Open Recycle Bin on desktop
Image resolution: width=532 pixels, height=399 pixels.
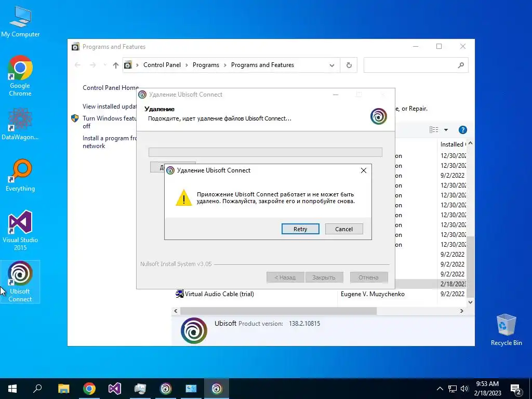[x=506, y=329]
